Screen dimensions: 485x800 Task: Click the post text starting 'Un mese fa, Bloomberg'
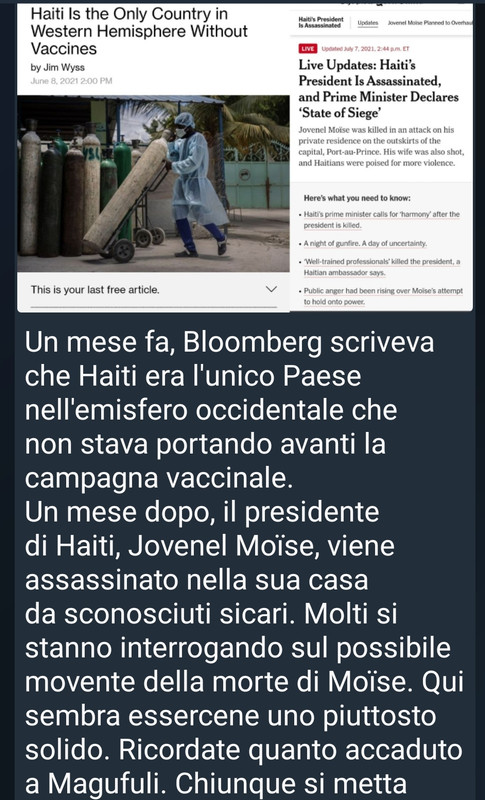point(229,410)
